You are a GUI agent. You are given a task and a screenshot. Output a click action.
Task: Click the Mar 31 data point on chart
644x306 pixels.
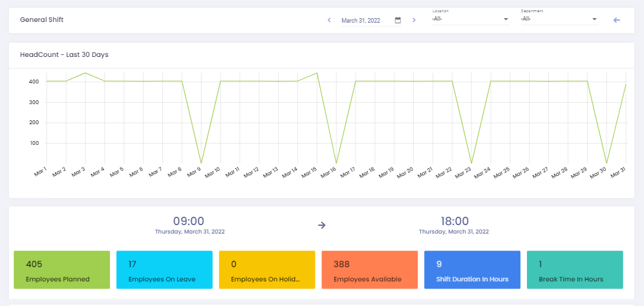(626, 85)
